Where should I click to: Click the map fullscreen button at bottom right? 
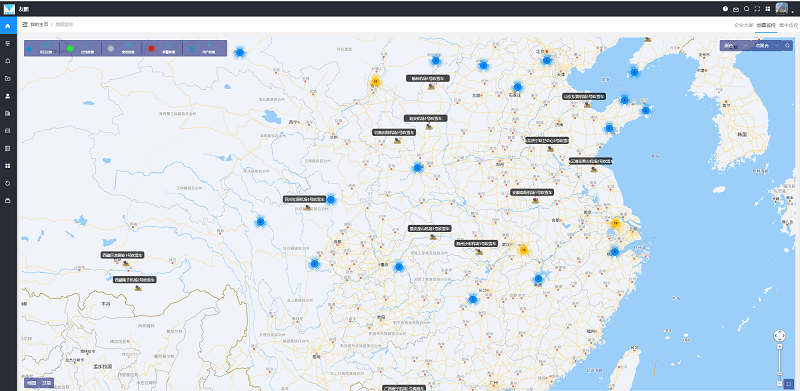[788, 383]
